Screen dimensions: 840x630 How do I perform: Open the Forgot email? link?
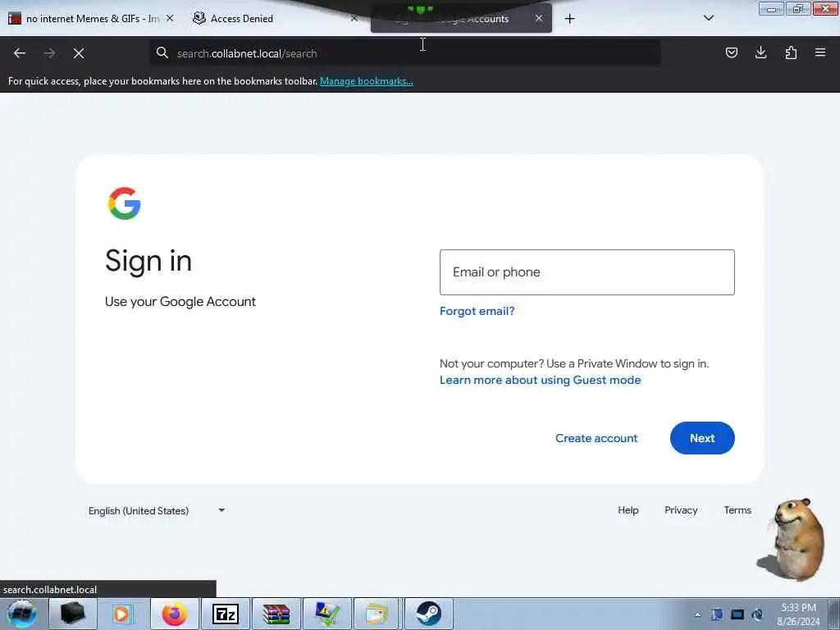click(x=477, y=311)
